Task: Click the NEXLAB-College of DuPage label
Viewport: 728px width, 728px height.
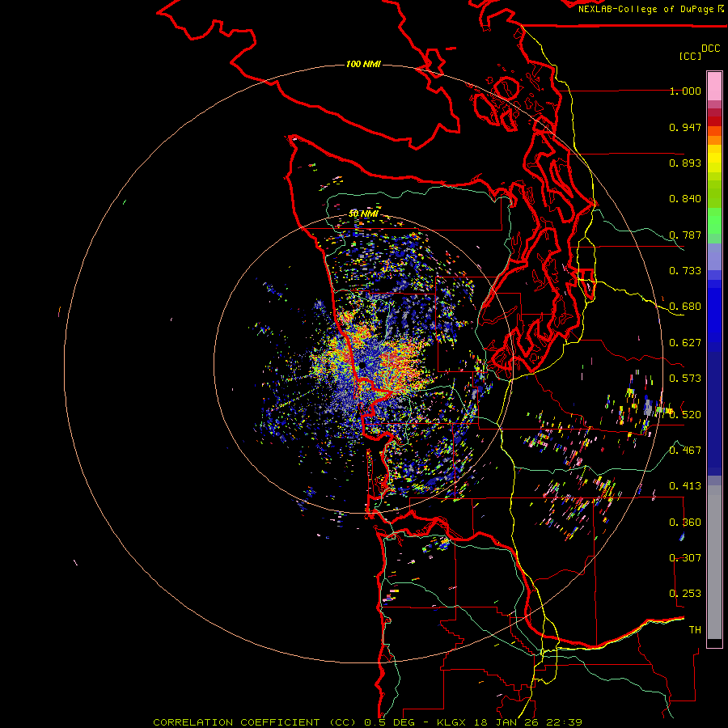Action: pyautogui.click(x=651, y=9)
